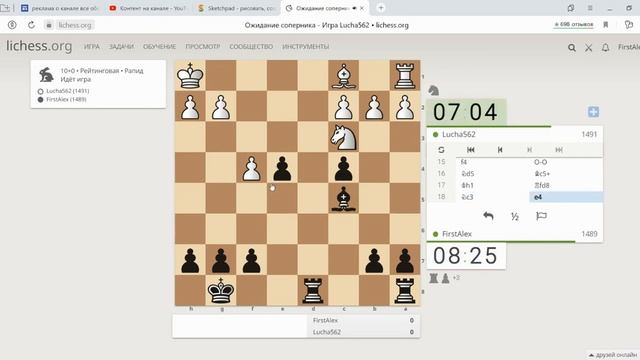The width and height of the screenshot is (640, 360).
Task: Click the white king on h1
Action: pyautogui.click(x=190, y=76)
